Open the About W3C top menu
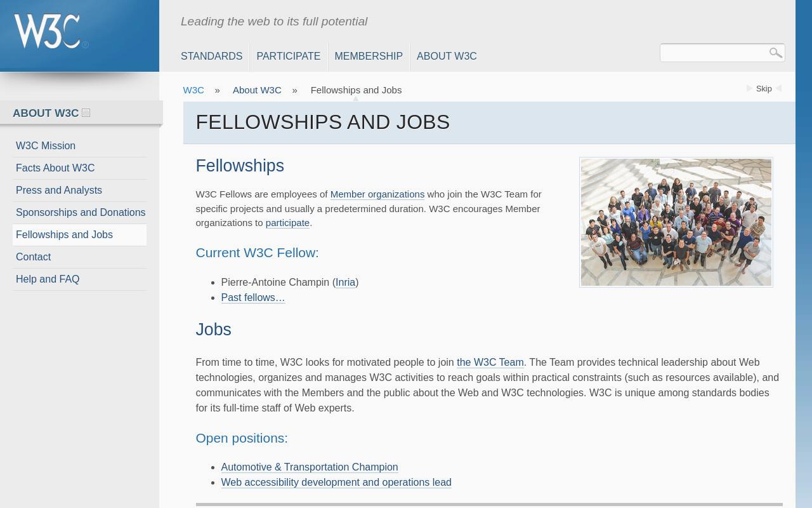 coord(447,57)
